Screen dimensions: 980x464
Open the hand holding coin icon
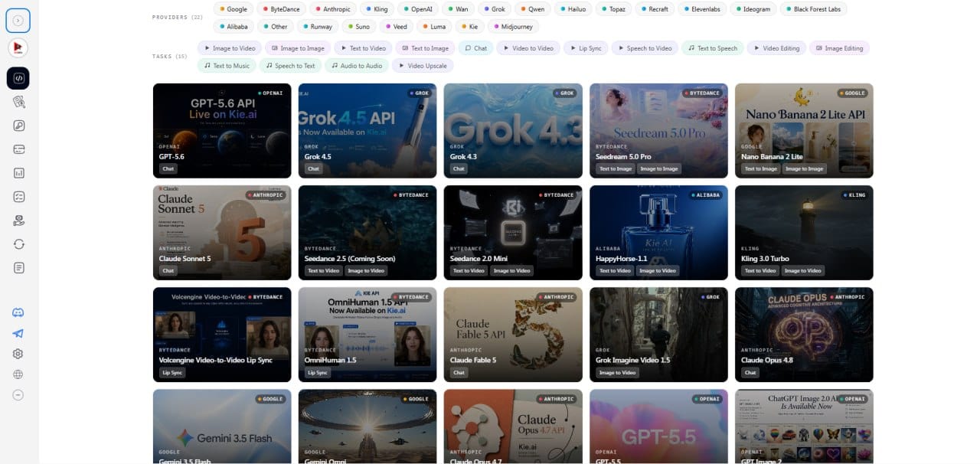click(18, 221)
